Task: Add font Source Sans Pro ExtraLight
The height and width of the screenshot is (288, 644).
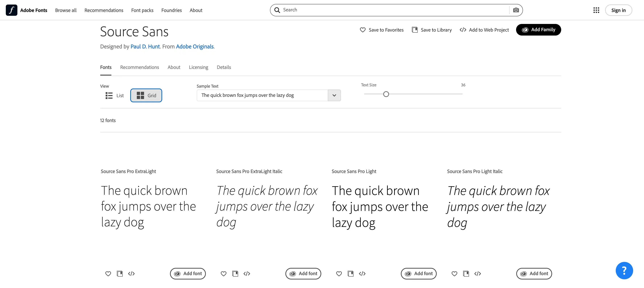Action: pyautogui.click(x=188, y=273)
